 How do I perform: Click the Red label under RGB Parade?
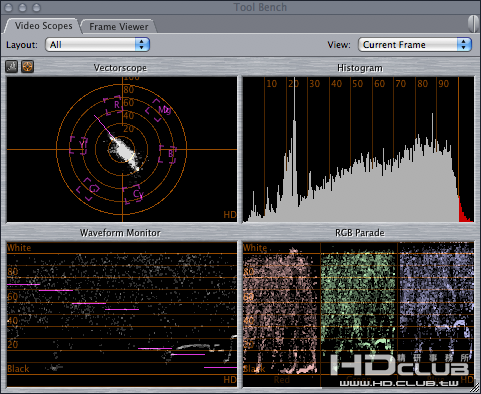[282, 380]
